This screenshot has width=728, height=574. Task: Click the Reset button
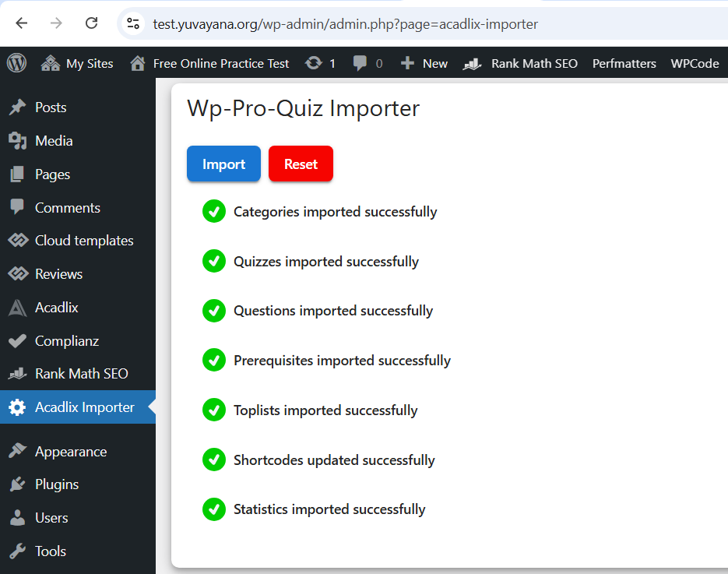(301, 164)
